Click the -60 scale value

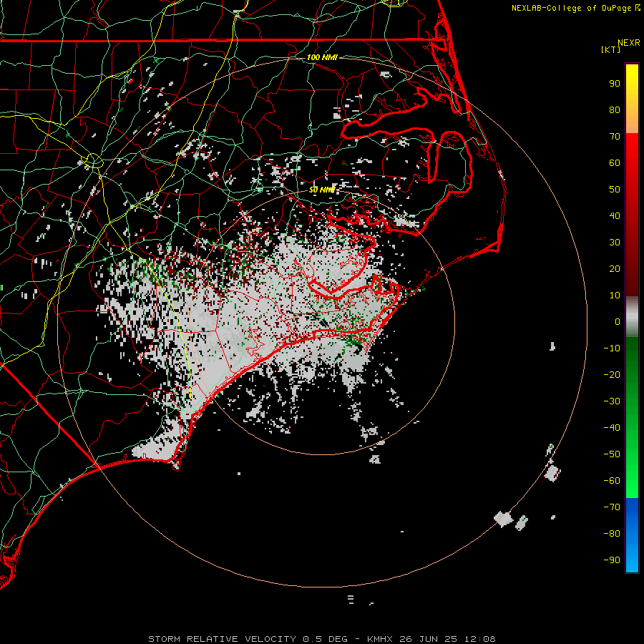612,481
